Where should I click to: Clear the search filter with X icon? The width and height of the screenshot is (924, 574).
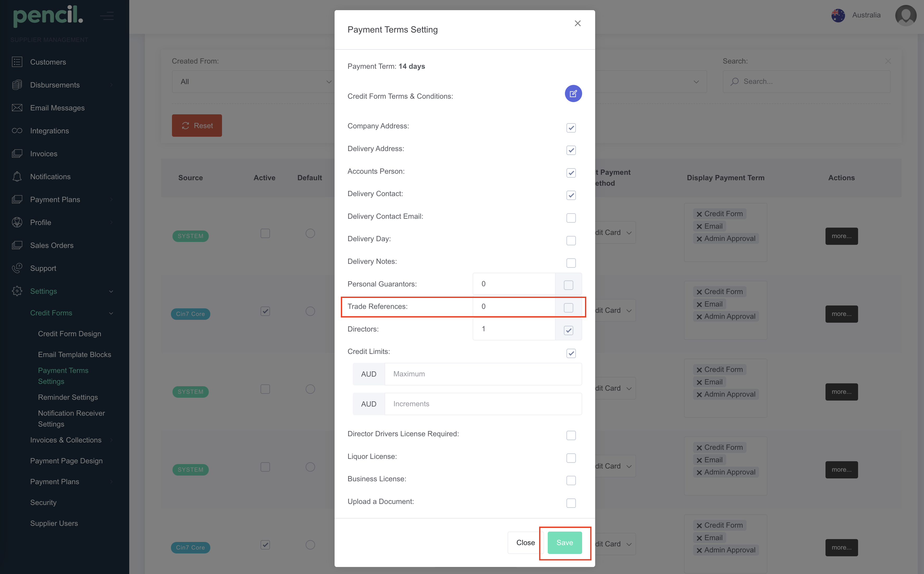tap(888, 61)
